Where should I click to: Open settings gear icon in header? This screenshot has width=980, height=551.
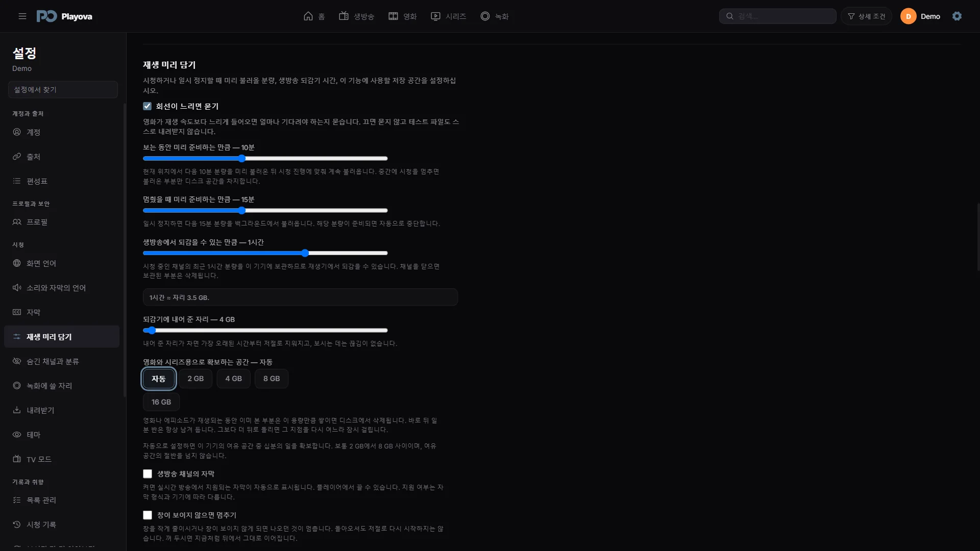[x=957, y=16]
